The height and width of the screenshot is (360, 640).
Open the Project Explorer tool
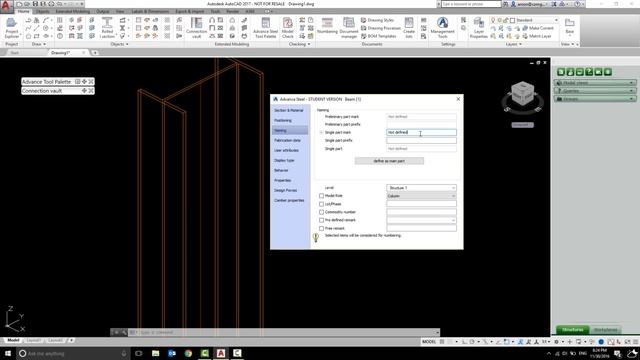(x=11, y=28)
